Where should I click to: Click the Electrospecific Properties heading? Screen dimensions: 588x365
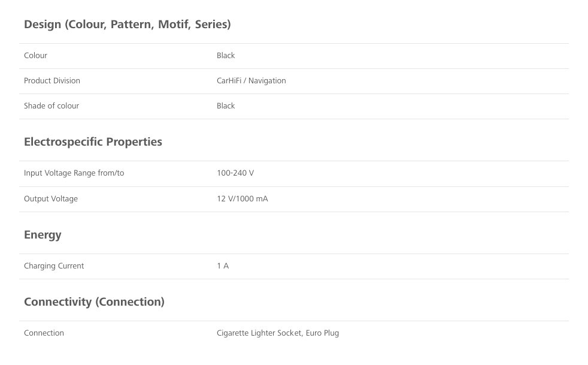click(93, 142)
